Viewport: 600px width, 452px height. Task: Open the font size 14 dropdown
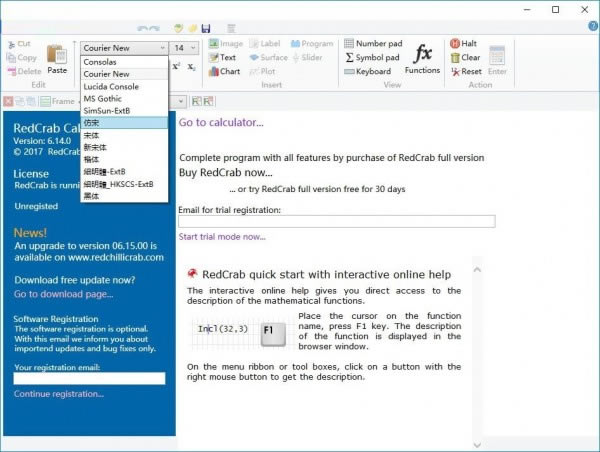pyautogui.click(x=191, y=48)
